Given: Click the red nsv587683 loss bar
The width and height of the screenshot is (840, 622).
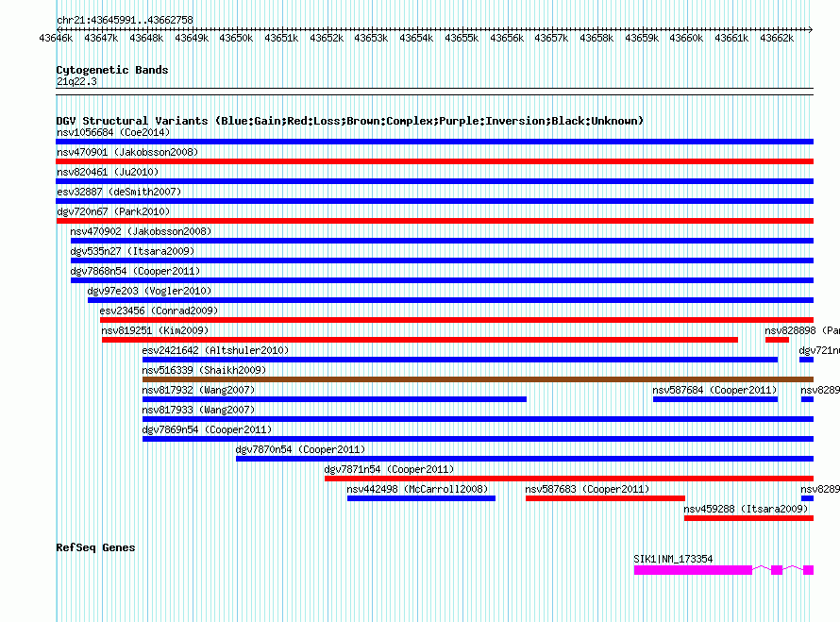Looking at the screenshot, I should point(605,498).
